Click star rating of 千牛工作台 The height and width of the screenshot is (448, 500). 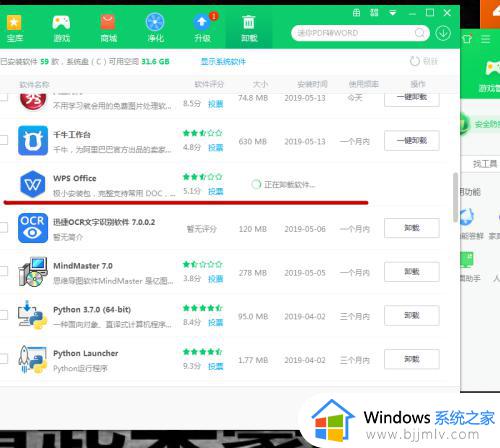coord(202,133)
